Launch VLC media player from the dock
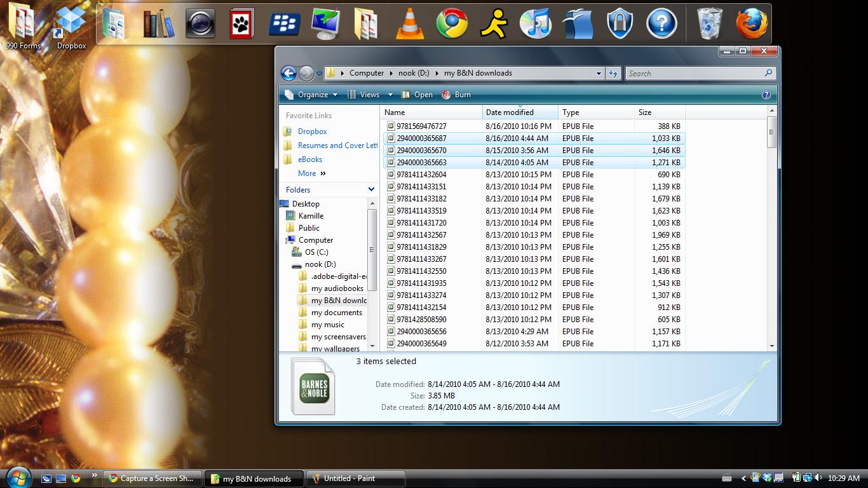This screenshot has width=868, height=488. click(x=410, y=24)
